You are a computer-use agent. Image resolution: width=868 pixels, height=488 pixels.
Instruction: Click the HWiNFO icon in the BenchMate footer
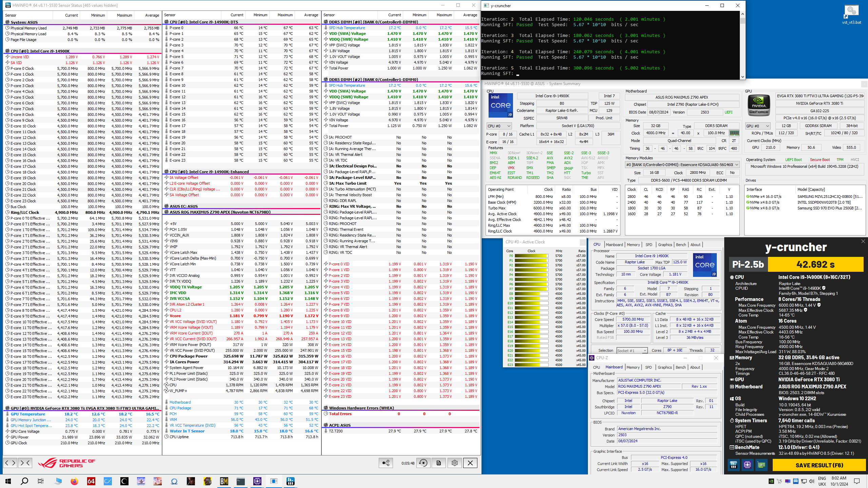click(733, 465)
